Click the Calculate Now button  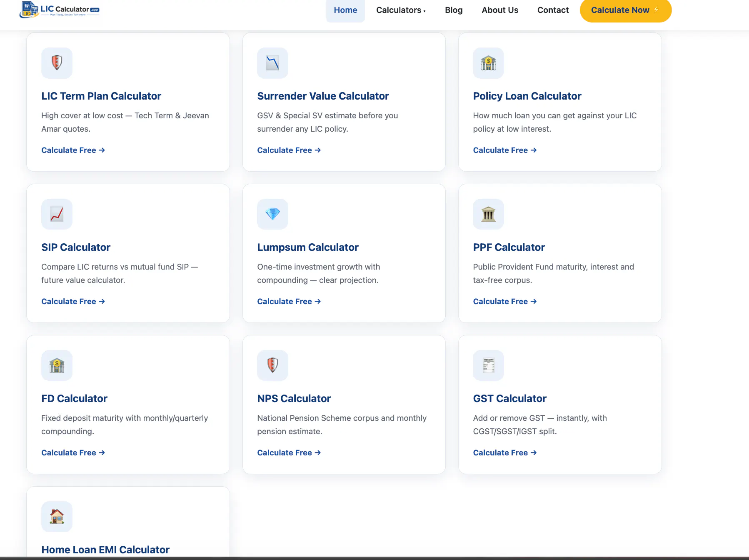coord(626,10)
